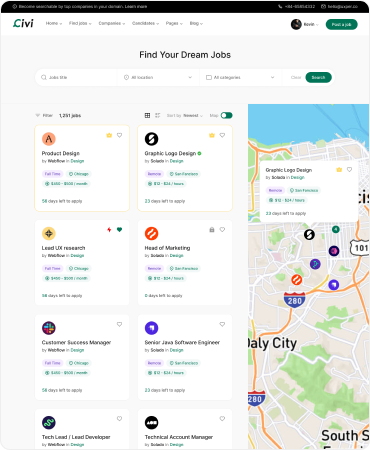Click the Post a job button
The height and width of the screenshot is (450, 370).
(x=341, y=24)
